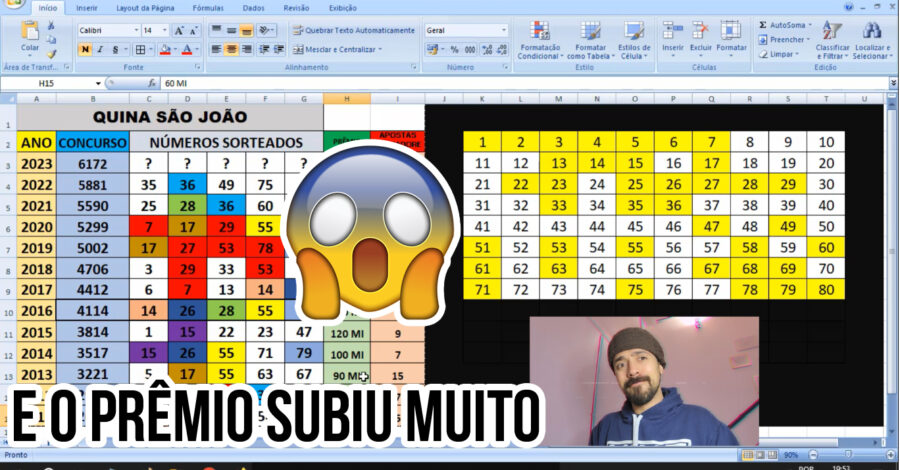Toggle underline S formatting
Image resolution: width=900 pixels, height=470 pixels.
tap(115, 50)
